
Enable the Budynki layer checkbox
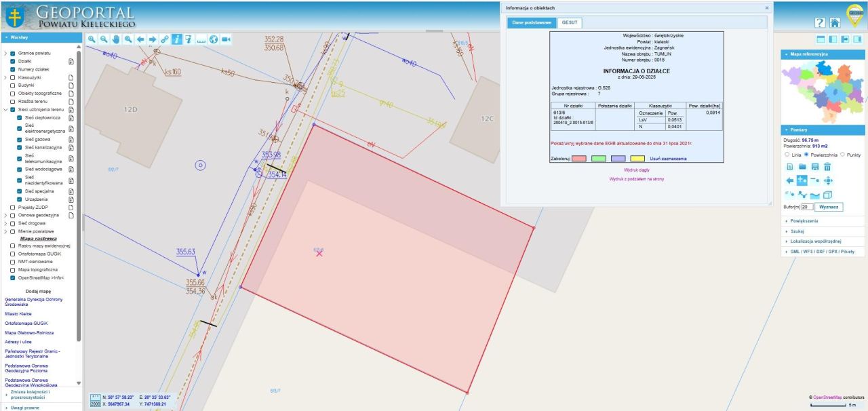click(12, 85)
